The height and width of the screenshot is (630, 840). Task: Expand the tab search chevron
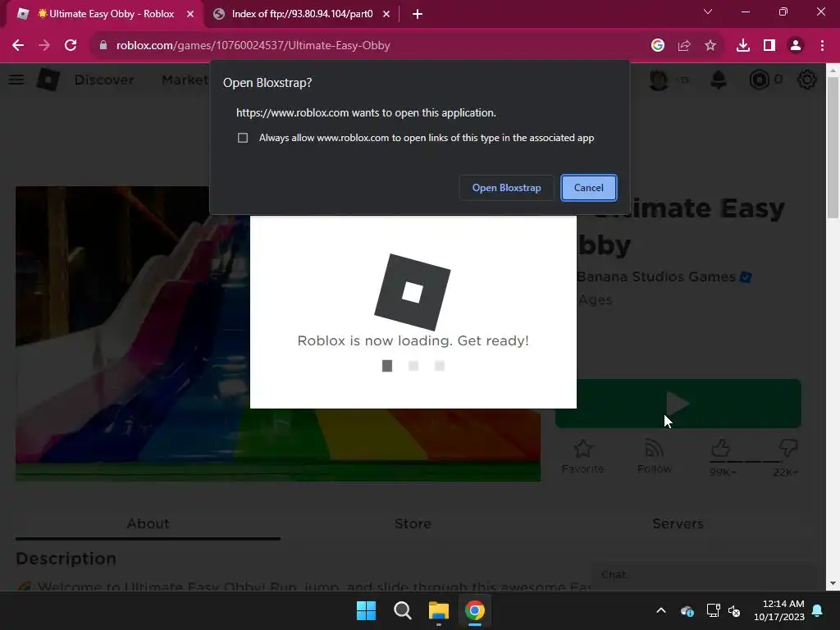[708, 11]
